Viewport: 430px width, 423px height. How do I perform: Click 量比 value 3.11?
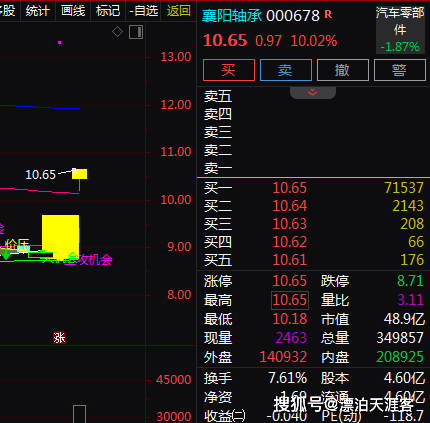click(x=410, y=300)
